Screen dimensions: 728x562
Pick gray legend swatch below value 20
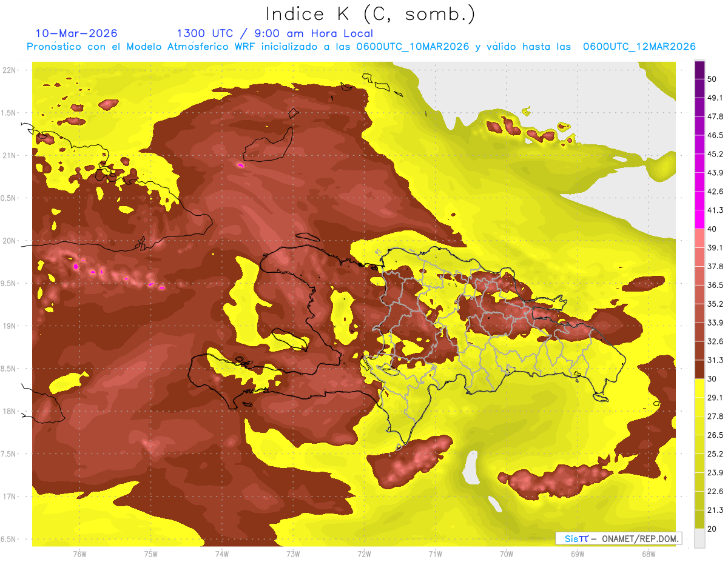point(699,537)
